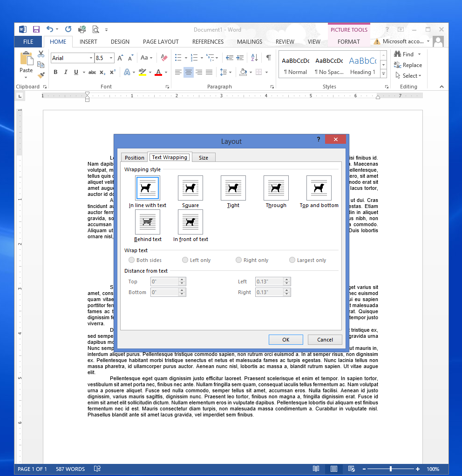Choose Behind text wrapping icon
The height and width of the screenshot is (476, 462).
[x=148, y=222]
